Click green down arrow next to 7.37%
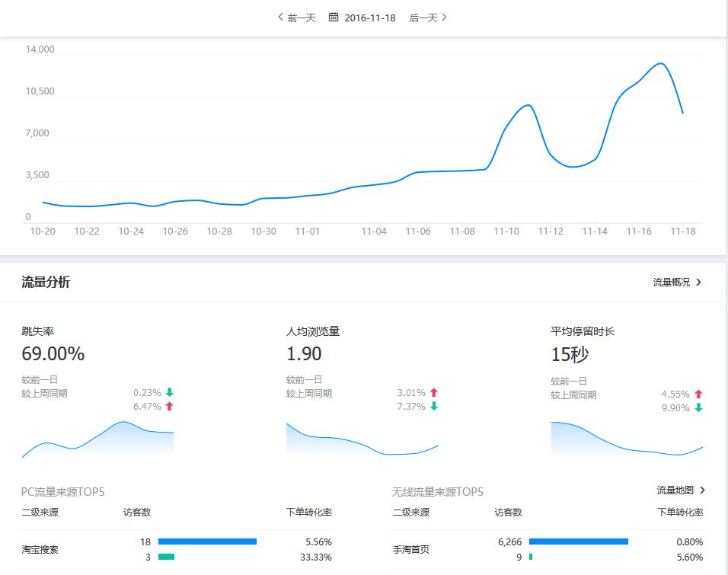 pos(433,407)
